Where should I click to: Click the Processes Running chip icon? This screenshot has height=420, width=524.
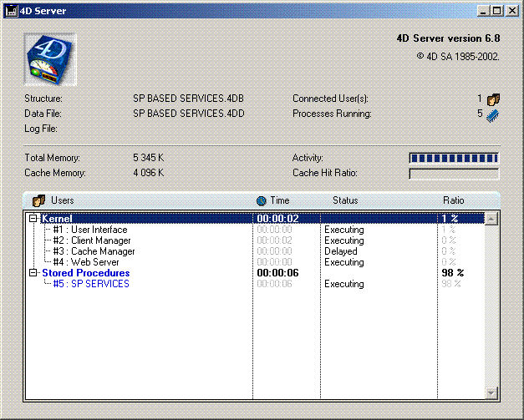[493, 114]
